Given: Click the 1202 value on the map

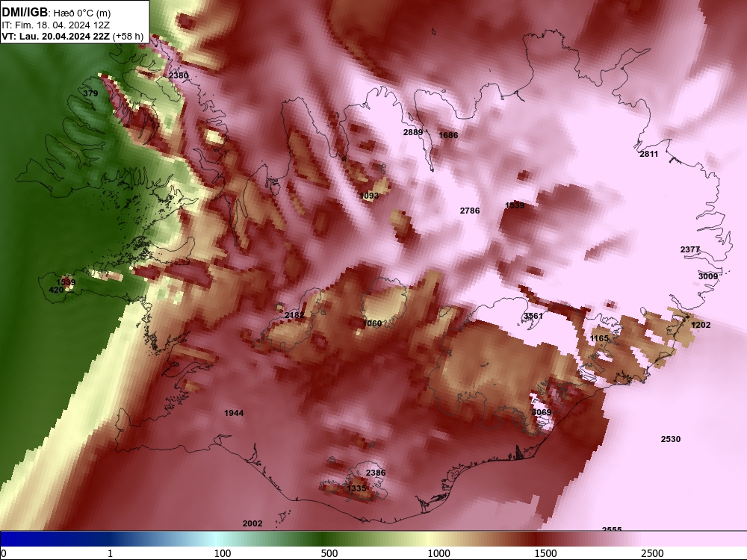Looking at the screenshot, I should pos(701,325).
